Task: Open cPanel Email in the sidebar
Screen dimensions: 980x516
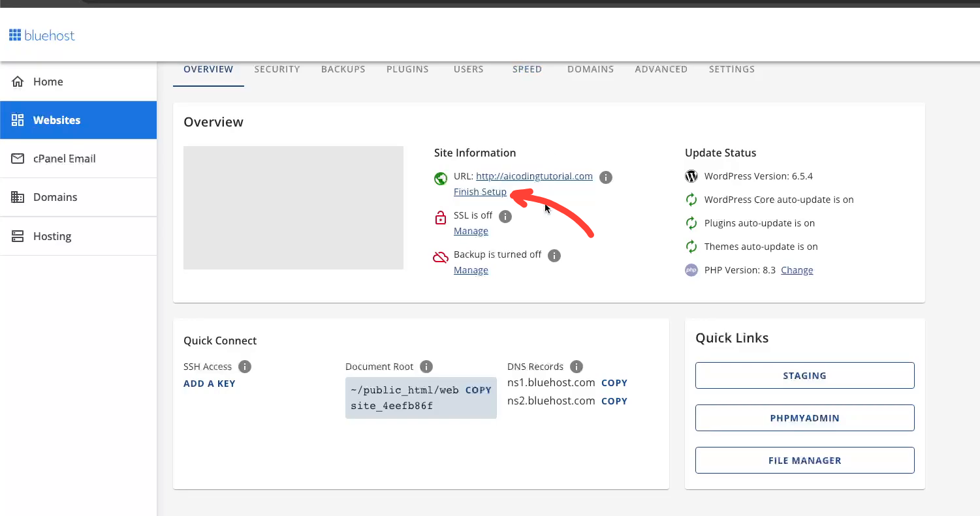Action: coord(78,159)
